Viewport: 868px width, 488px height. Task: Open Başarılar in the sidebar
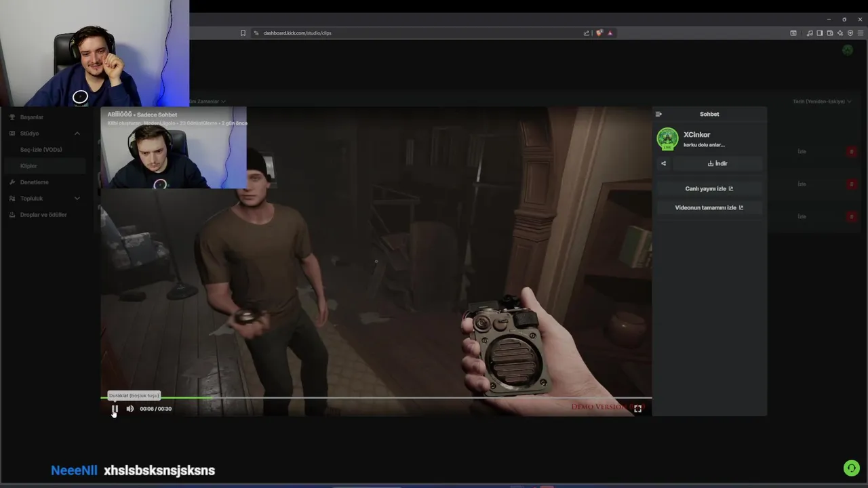click(32, 117)
